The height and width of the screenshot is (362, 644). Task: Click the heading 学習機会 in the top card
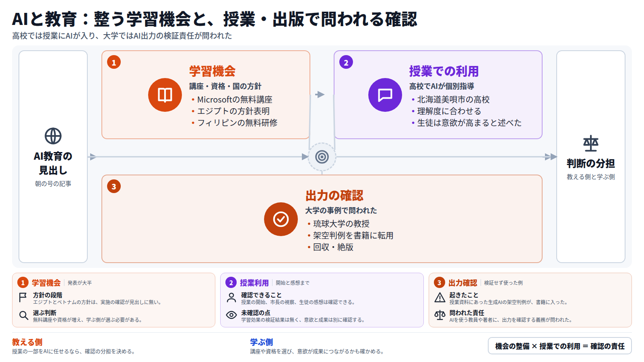pos(213,71)
